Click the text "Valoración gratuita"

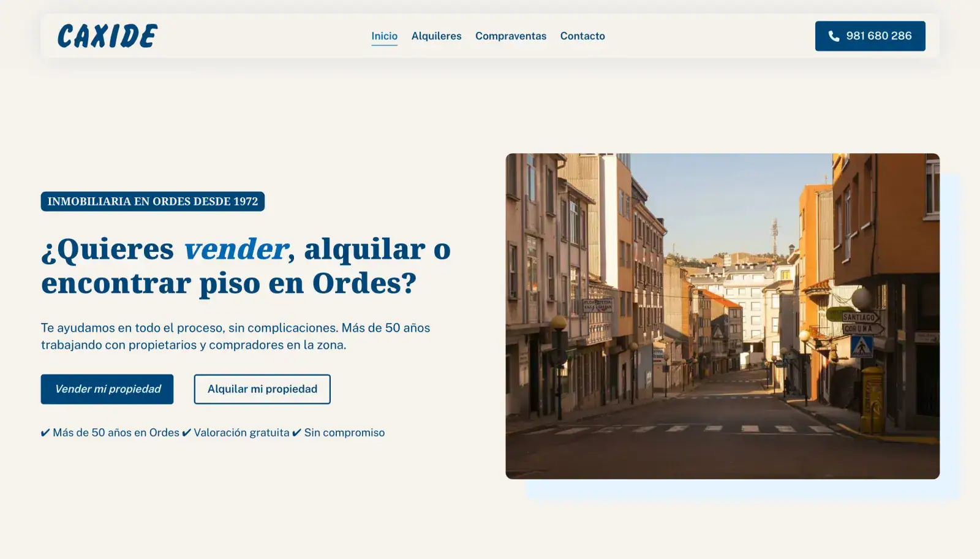tap(241, 433)
